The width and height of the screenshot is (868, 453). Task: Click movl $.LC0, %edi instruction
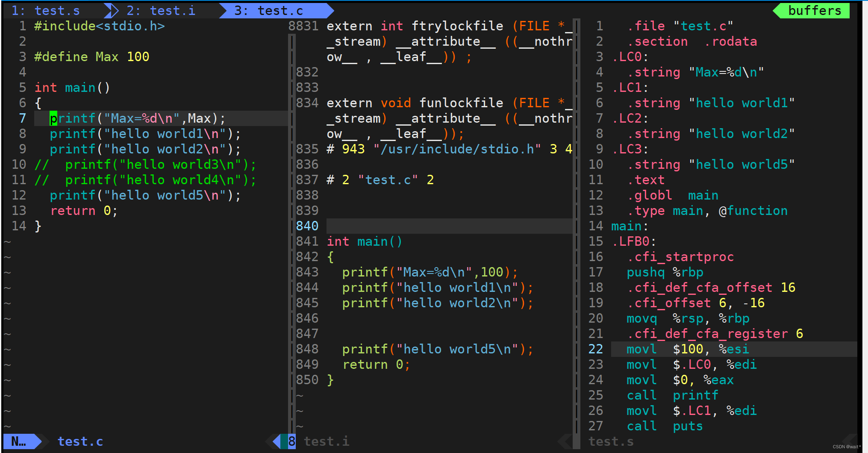point(692,365)
